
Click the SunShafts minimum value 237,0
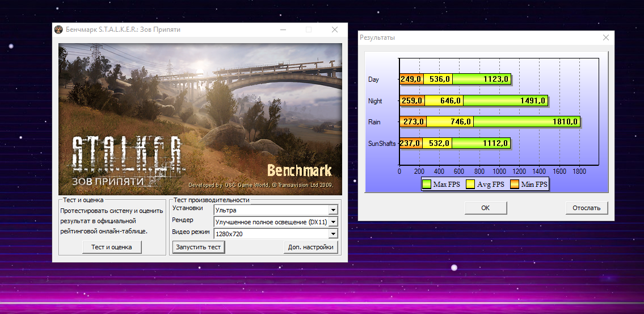click(410, 144)
